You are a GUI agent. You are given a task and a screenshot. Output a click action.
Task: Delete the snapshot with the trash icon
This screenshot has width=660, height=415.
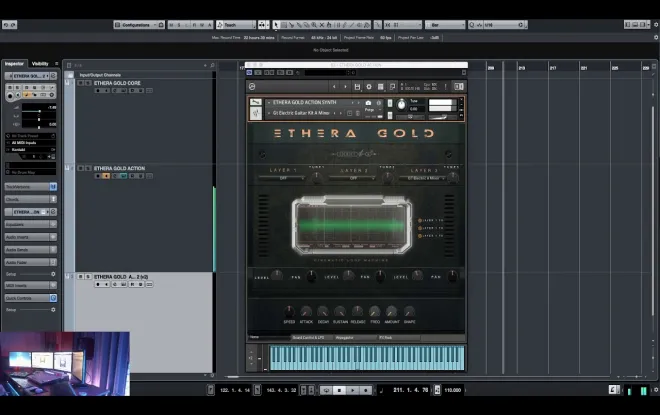358,113
